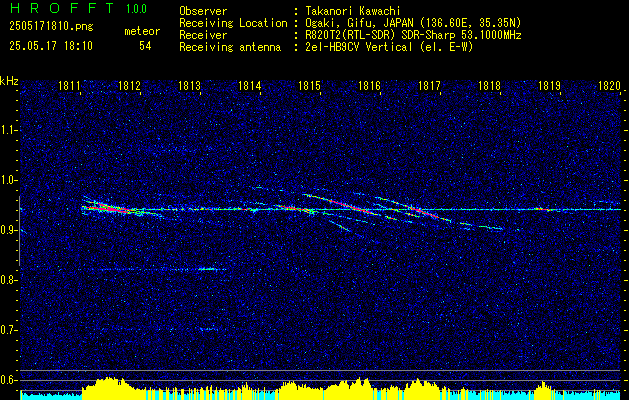Screen dimensions: 629x400
Task: Click the 0.9 kHz frequency axis label
Action: [7, 230]
